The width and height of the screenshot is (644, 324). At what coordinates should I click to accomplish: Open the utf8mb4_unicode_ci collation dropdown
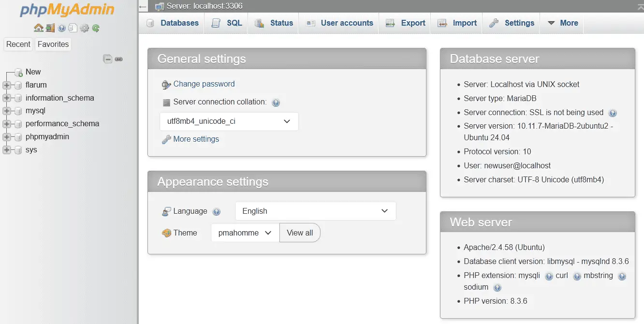point(229,121)
